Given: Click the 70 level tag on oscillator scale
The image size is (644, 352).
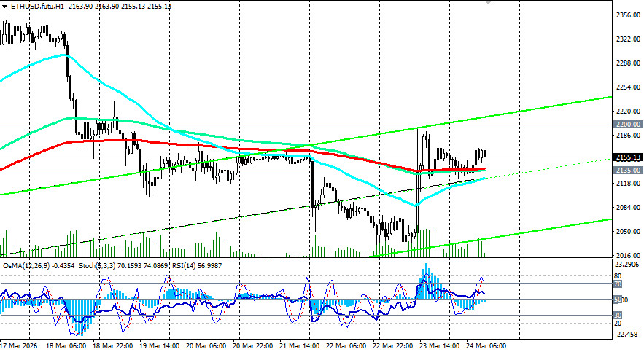Looking at the screenshot, I should tap(618, 284).
